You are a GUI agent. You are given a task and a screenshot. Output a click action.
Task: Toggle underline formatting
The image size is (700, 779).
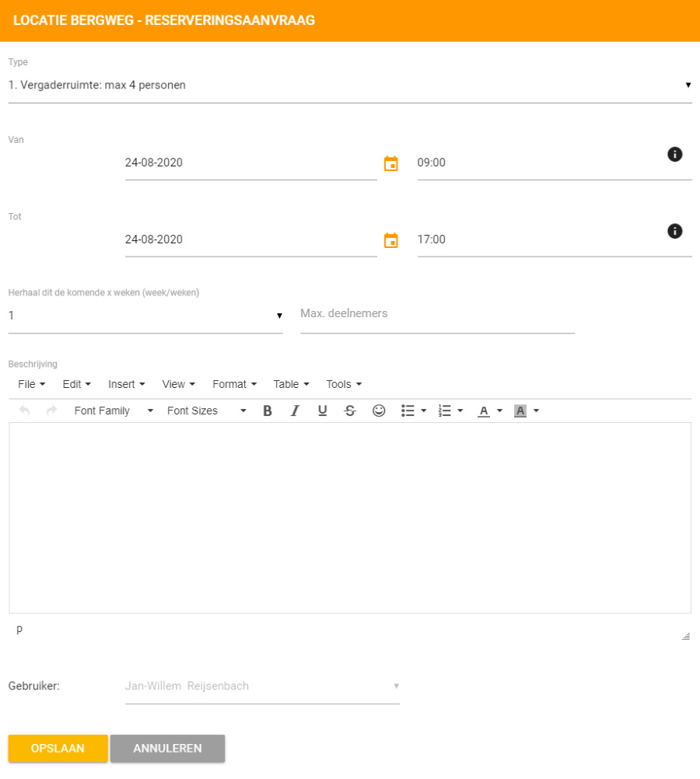[322, 410]
